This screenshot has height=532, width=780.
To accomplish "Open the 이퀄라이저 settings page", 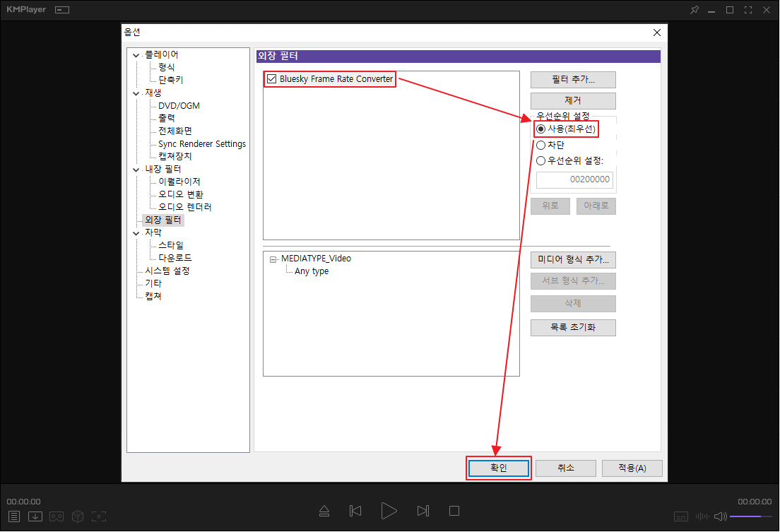I will click(x=179, y=182).
